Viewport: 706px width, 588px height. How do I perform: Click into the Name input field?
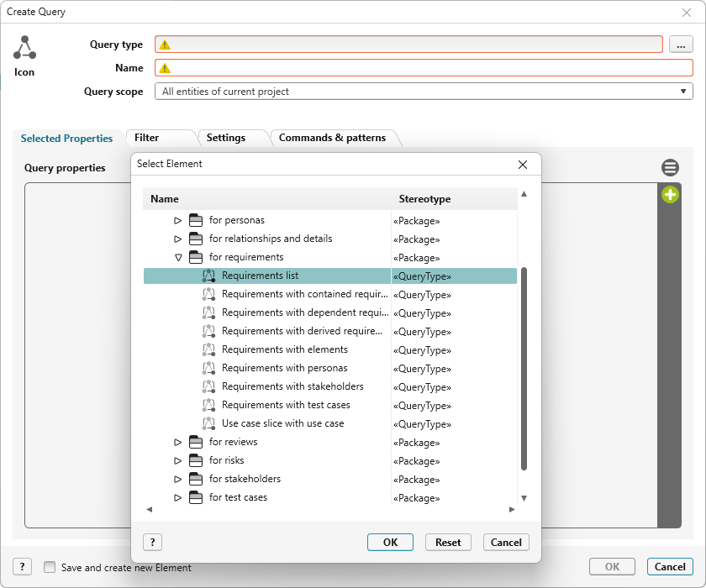coord(424,68)
